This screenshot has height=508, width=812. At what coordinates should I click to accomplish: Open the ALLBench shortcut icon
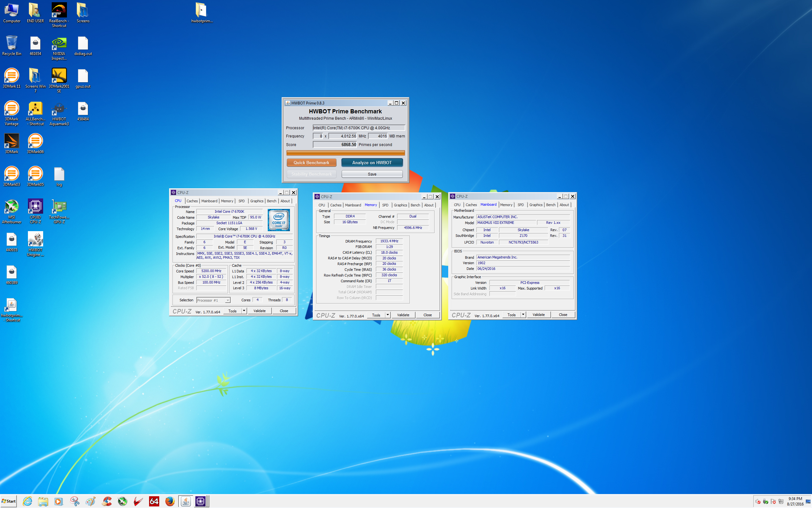tap(35, 113)
